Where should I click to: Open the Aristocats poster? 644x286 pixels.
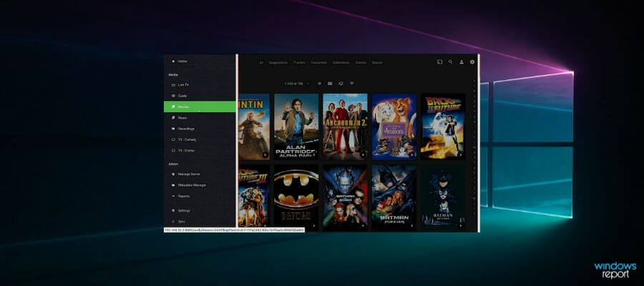pyautogui.click(x=394, y=127)
